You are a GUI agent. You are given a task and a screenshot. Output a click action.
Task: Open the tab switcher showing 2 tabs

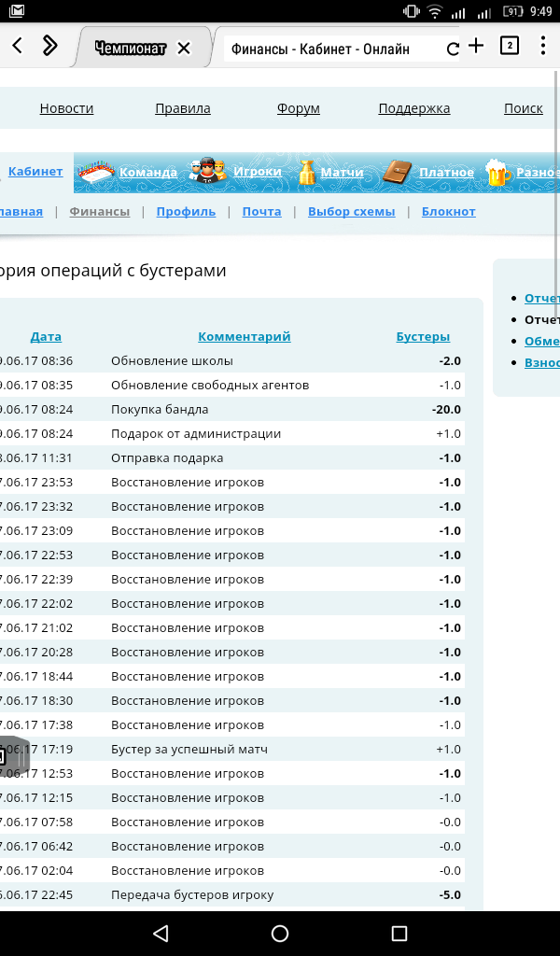tap(509, 46)
